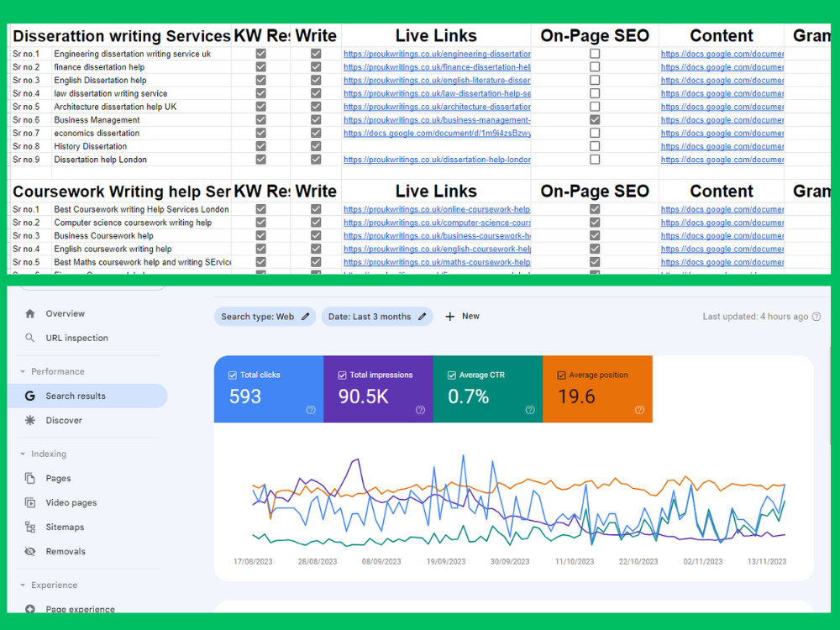
Task: Toggle Write checkbox for English coursework writing help
Action: 316,249
